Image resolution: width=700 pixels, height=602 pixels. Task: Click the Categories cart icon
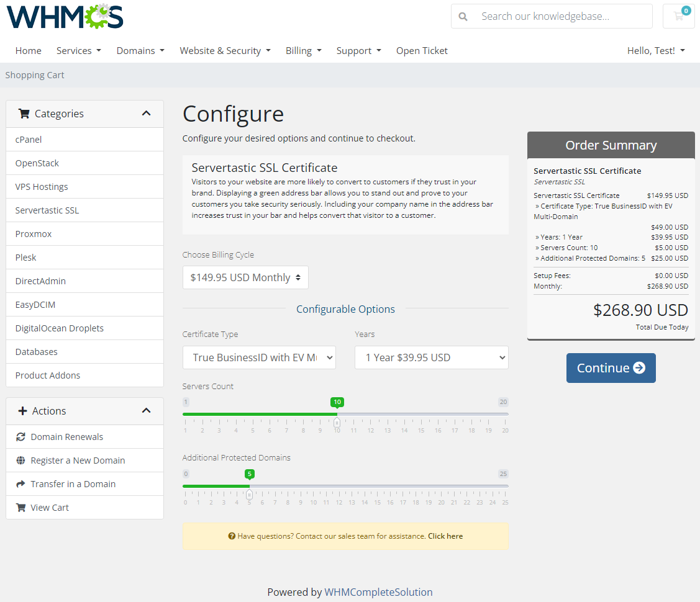coord(24,114)
